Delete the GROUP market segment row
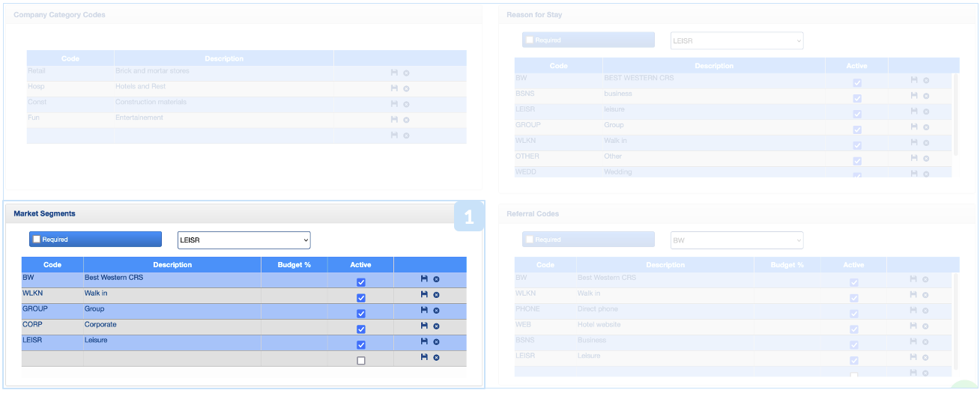Viewport: 980px width, 393px height. tap(436, 311)
